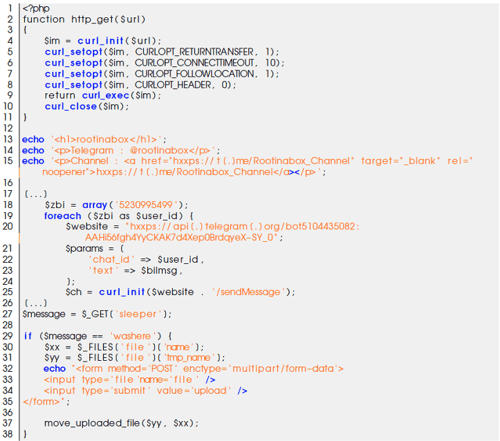Click the 'curl_close($im);' call
Image resolution: width=500 pixels, height=441 pixels.
pos(87,107)
